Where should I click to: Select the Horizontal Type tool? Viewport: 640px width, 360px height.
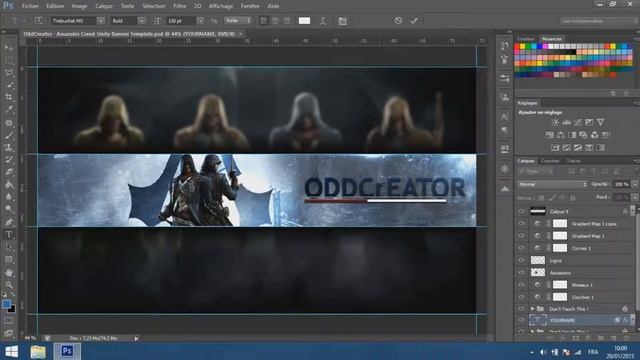tap(9, 235)
